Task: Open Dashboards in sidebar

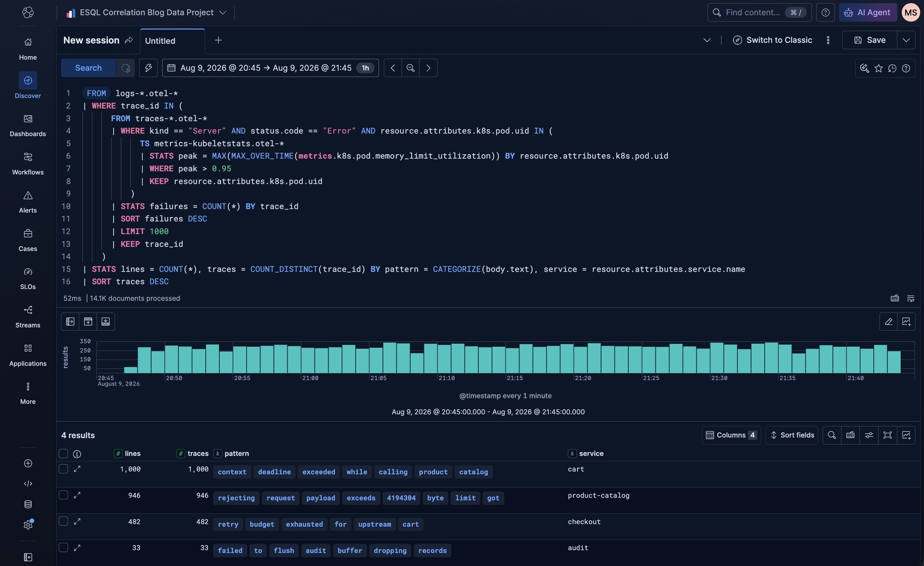Action: coord(28,126)
